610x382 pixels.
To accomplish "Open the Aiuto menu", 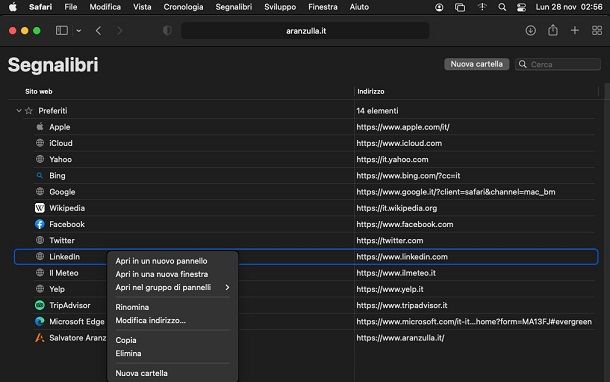I will (359, 7).
